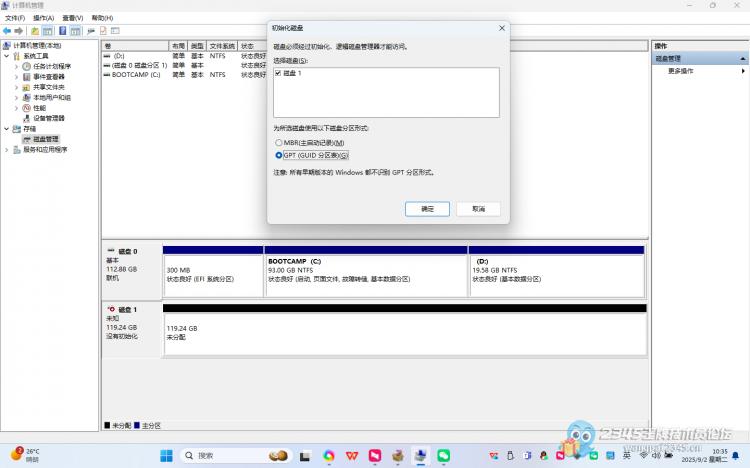
Task: Expand the 本地用户和组 chevron
Action: point(17,98)
